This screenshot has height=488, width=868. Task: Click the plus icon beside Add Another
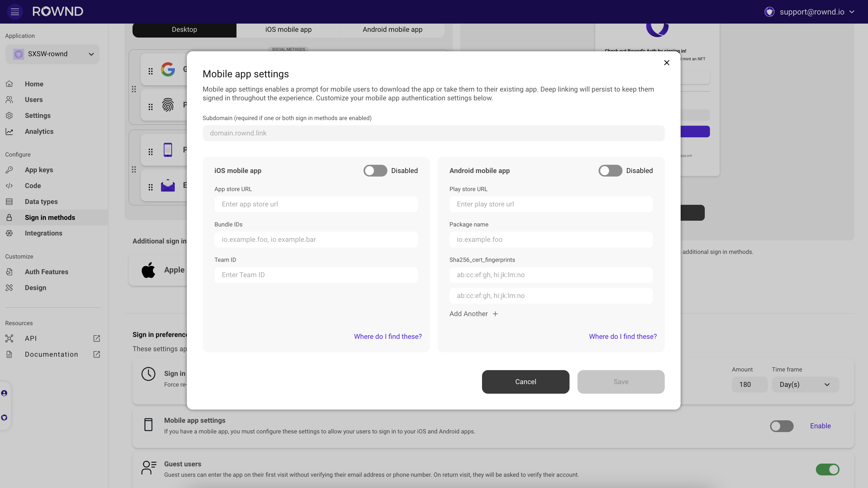click(x=495, y=314)
